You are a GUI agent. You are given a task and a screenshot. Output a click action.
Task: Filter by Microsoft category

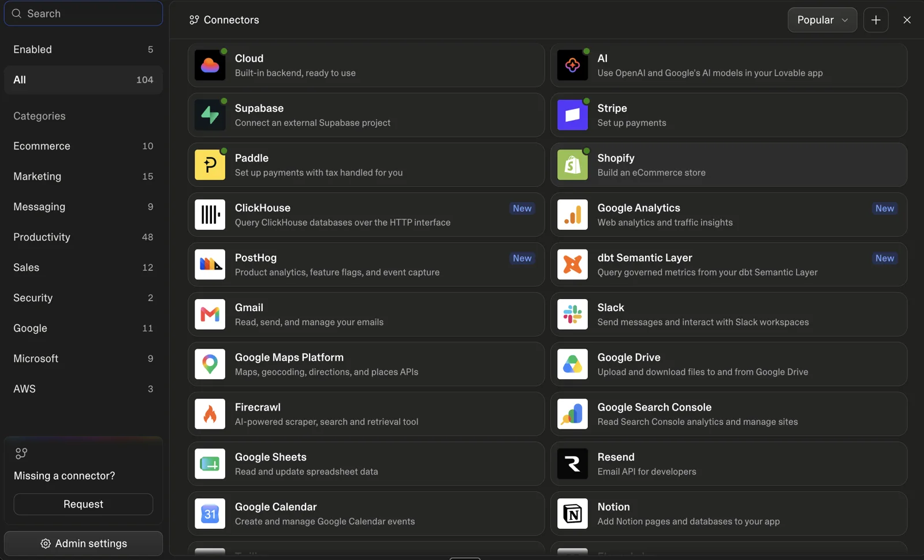(83, 359)
